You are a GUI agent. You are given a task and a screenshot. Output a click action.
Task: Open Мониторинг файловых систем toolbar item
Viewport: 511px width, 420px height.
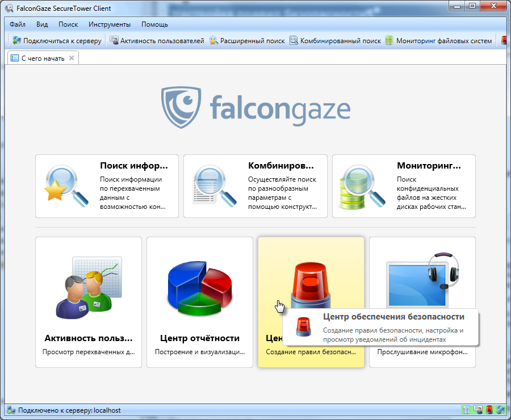click(x=438, y=41)
